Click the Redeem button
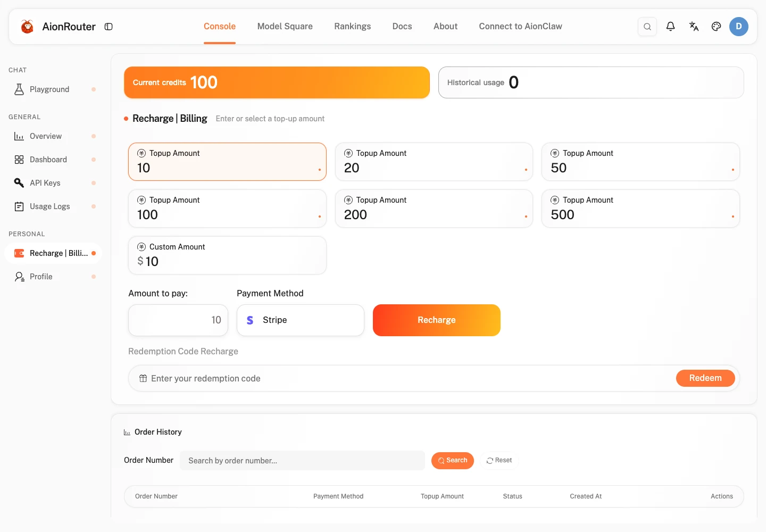The image size is (766, 532). click(705, 378)
